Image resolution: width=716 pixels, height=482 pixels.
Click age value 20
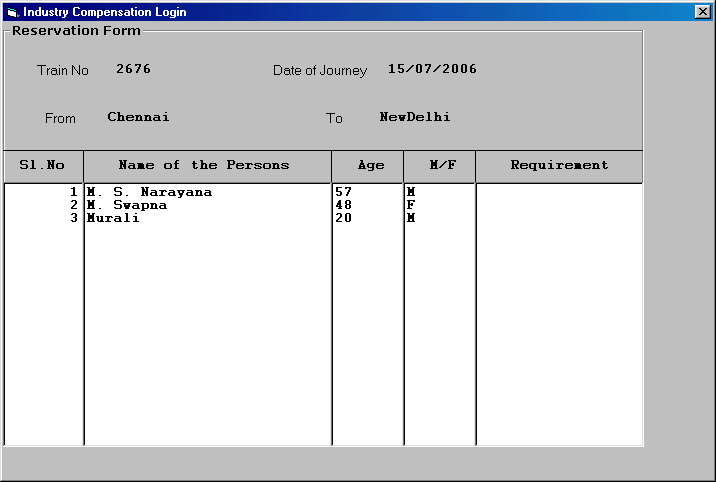point(343,218)
